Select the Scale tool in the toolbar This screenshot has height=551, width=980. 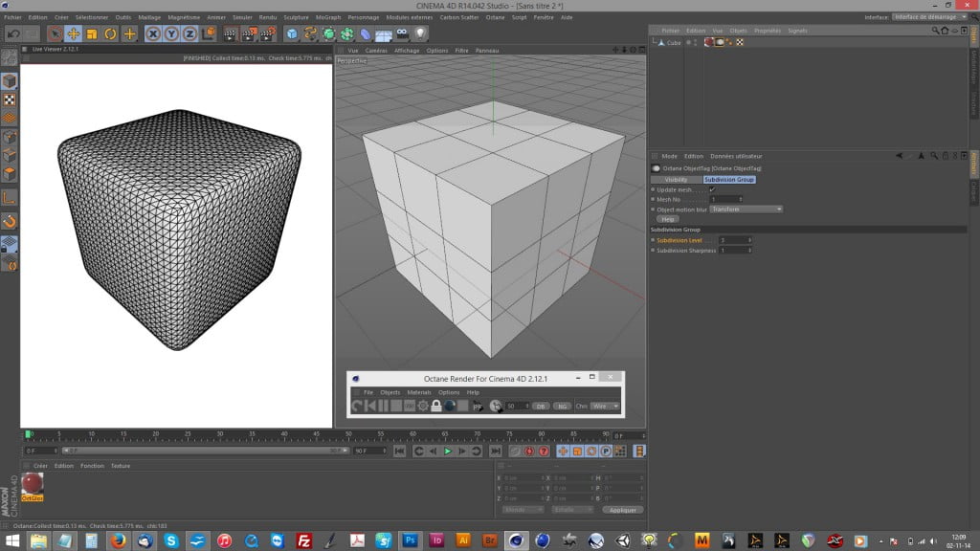click(x=92, y=36)
